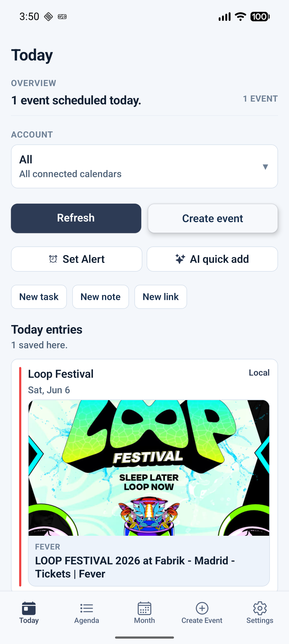
Task: Open the Settings gear icon
Action: click(260, 608)
